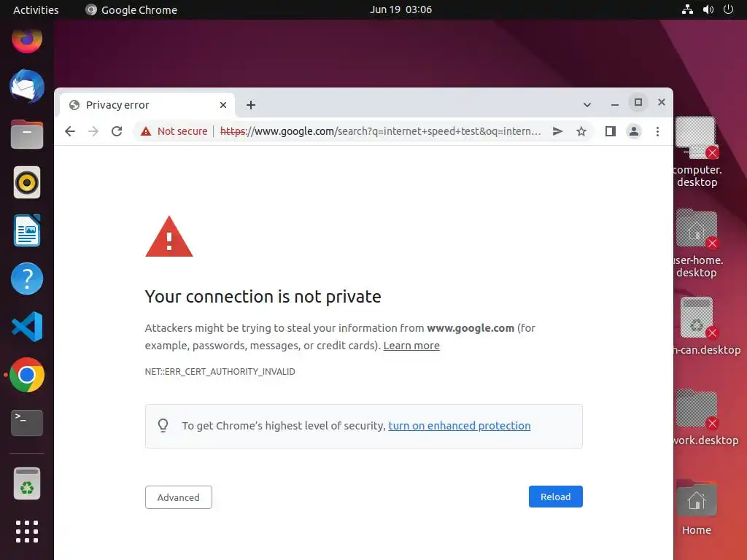Screen dimensions: 747x560
Task: Click the Not secure warning indicator
Action: pyautogui.click(x=175, y=131)
